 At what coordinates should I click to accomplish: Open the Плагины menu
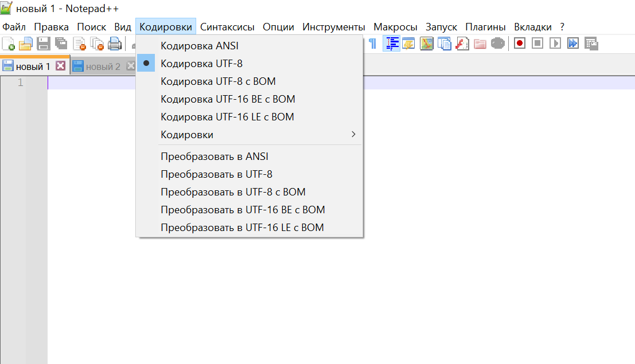click(485, 27)
